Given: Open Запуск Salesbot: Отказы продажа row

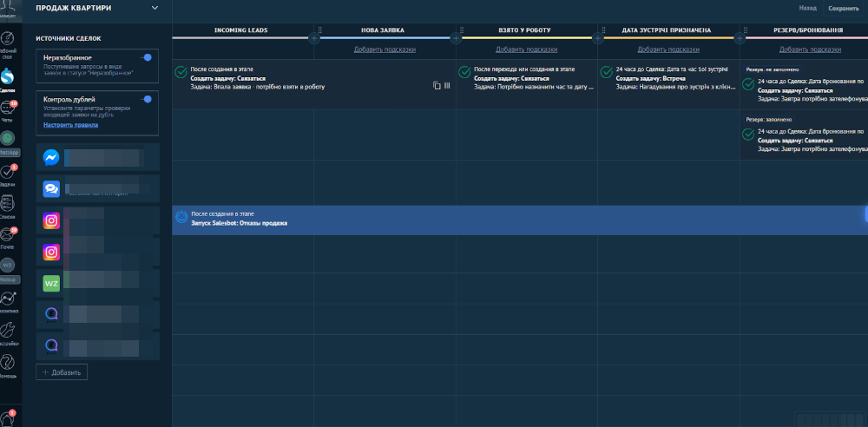Looking at the screenshot, I should (520, 220).
